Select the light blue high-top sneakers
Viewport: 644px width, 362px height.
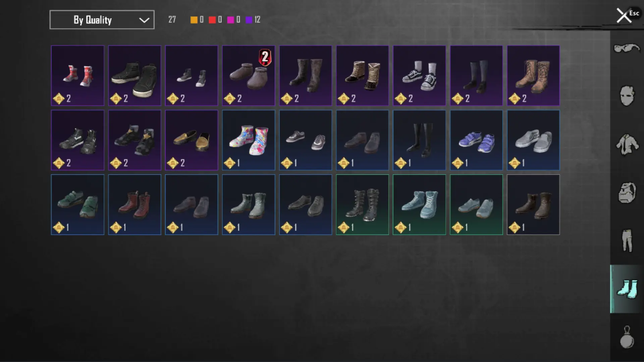tap(419, 204)
